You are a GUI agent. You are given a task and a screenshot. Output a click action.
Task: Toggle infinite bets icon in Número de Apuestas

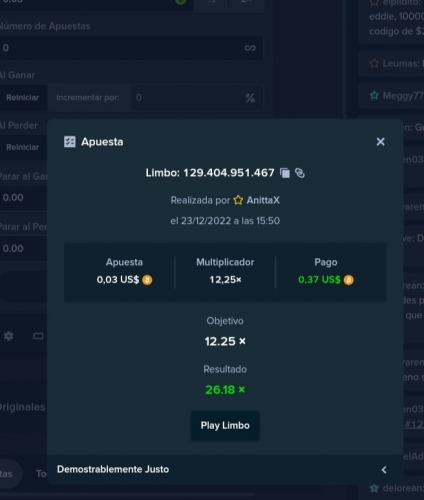pyautogui.click(x=250, y=48)
